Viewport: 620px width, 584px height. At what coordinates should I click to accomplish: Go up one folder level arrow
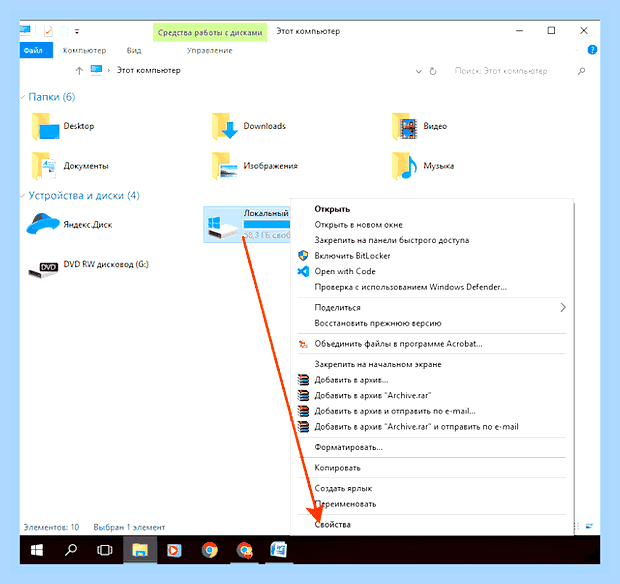(79, 71)
